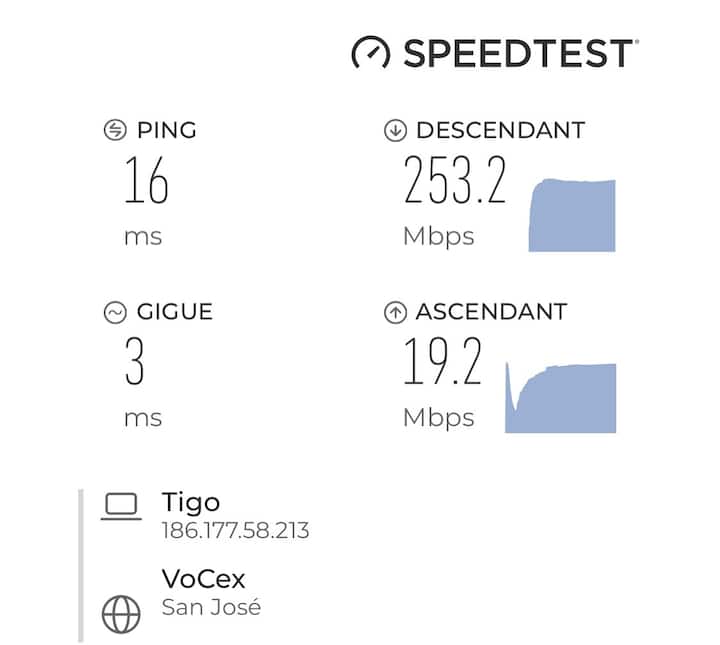Viewport: 720px width, 645px height.
Task: Click the 253.2 download speed value
Action: [x=455, y=181]
